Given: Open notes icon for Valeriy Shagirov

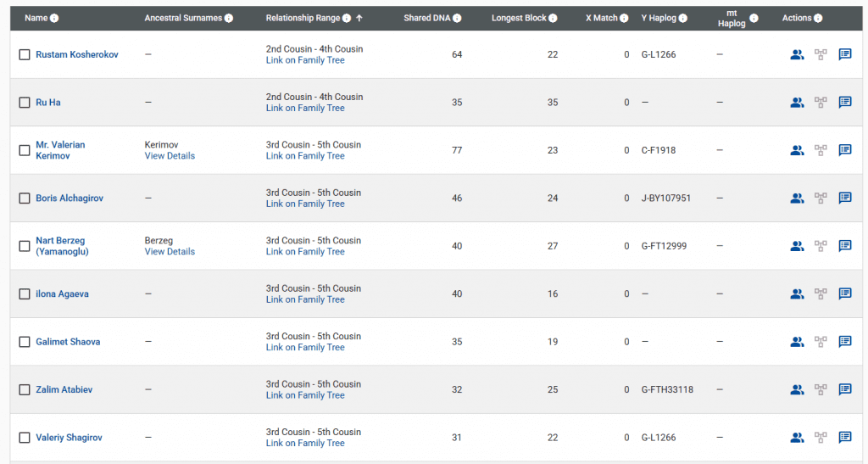Looking at the screenshot, I should 845,438.
